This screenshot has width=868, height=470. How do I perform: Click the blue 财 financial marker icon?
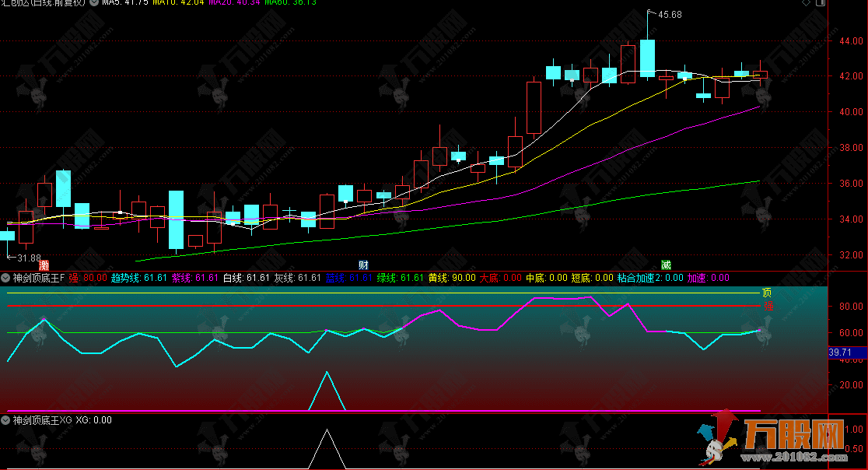click(x=363, y=265)
